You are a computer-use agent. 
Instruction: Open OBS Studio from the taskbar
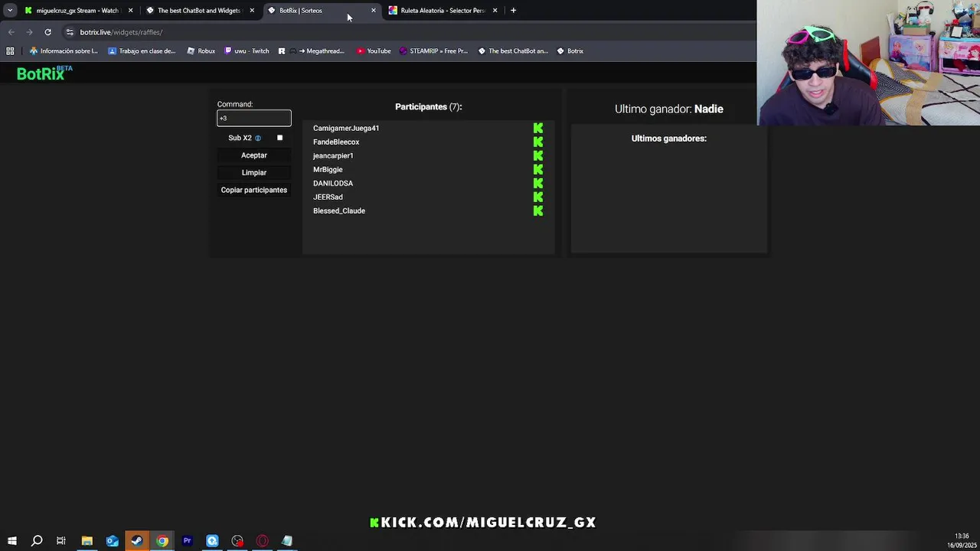(x=237, y=541)
